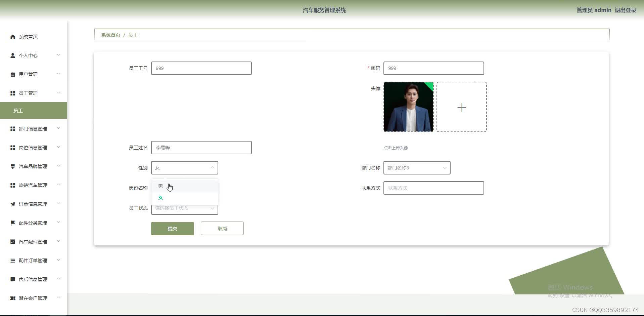Click the 员工姓名 input field

click(x=201, y=148)
